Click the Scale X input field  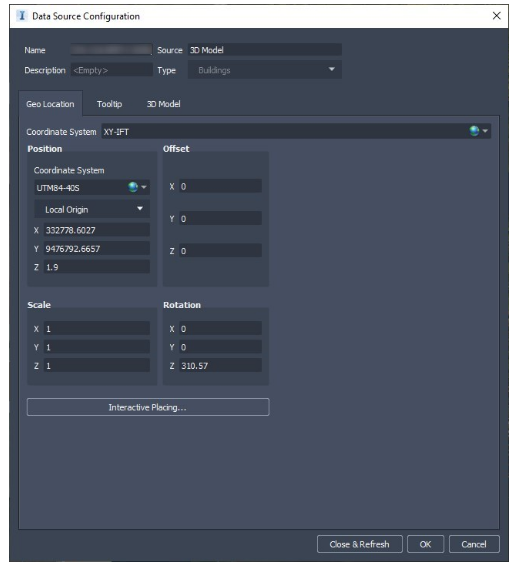click(97, 328)
